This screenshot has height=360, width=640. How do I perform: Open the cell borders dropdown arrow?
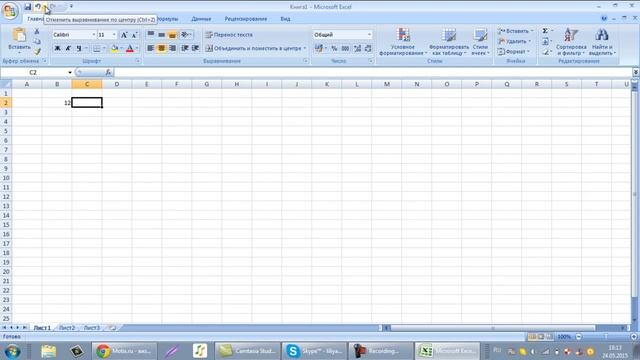(104, 49)
